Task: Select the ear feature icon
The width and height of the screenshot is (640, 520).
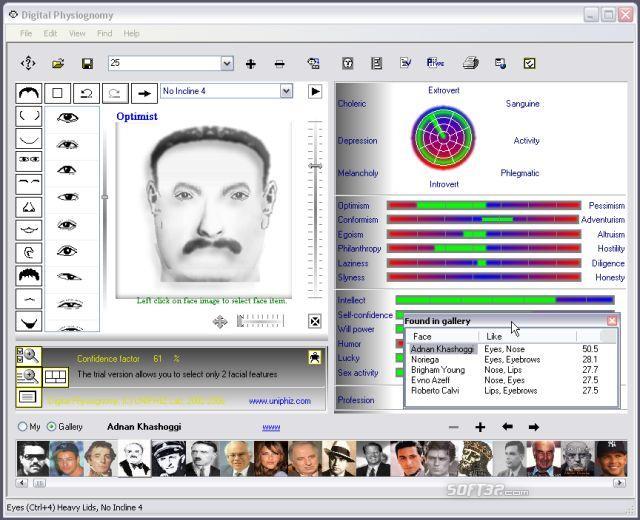Action: pos(29,253)
